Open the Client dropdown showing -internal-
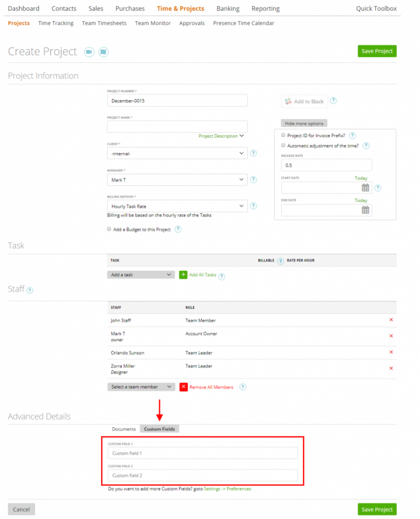This screenshot has width=420, height=519. pos(177,153)
